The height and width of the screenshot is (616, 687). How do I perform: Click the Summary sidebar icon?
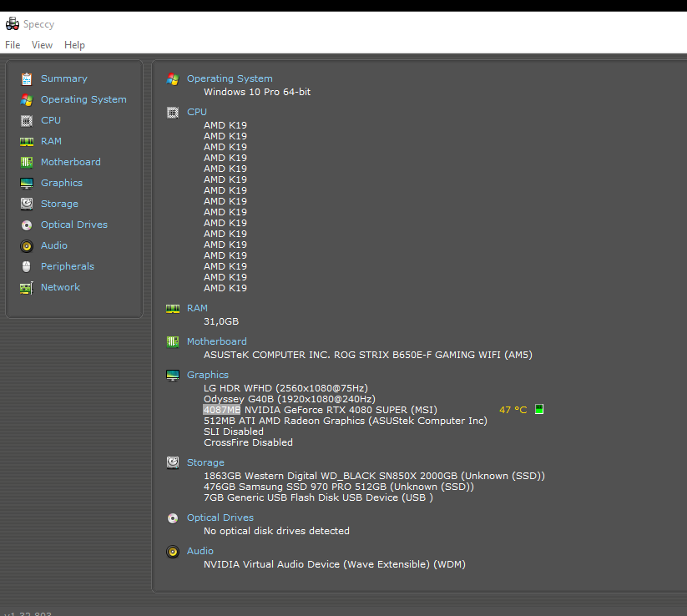click(27, 78)
